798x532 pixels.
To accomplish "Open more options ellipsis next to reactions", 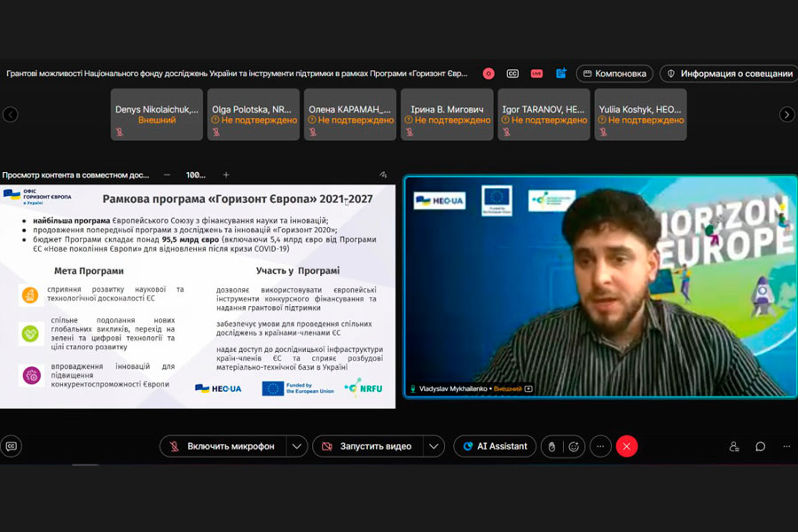I will click(x=600, y=446).
